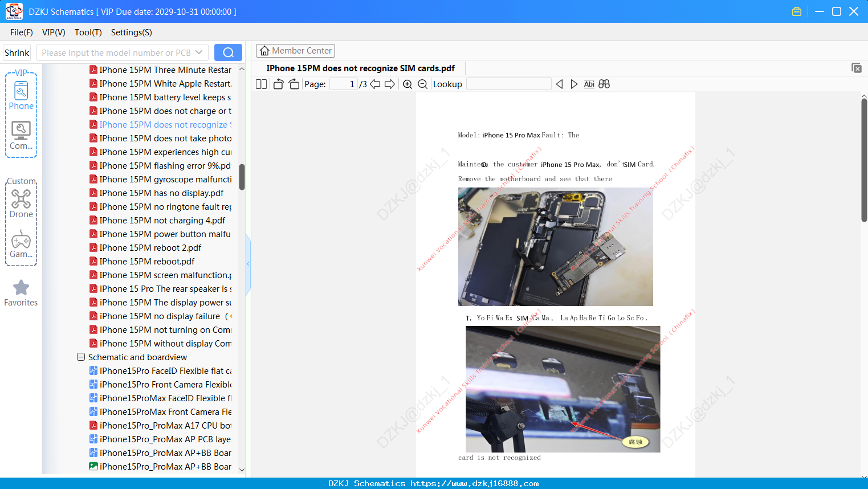Go to the next PDF page
This screenshot has height=489, width=868.
pos(390,84)
